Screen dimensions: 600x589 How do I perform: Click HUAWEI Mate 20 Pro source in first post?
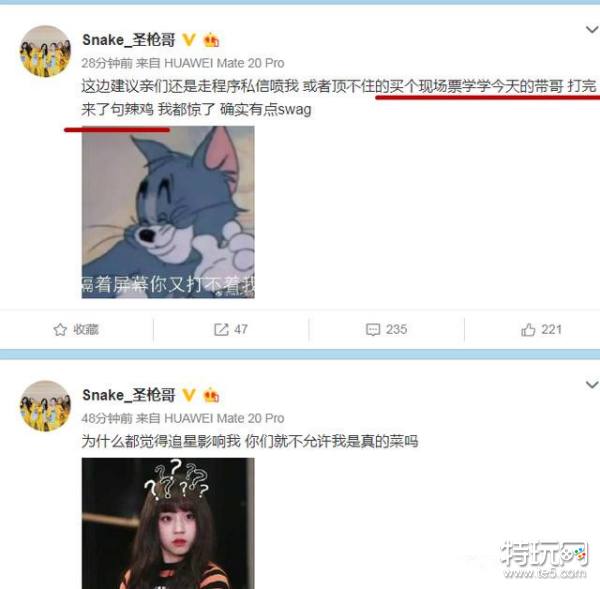point(224,63)
